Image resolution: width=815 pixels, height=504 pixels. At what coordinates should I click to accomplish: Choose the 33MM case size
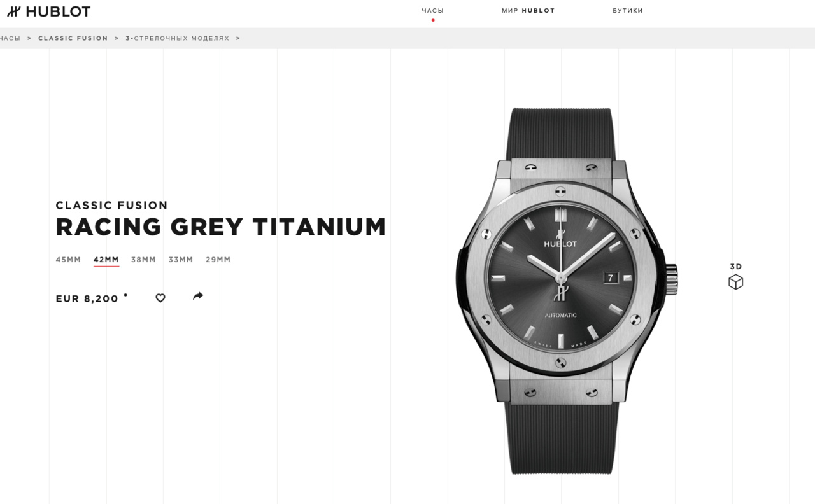[x=181, y=260]
